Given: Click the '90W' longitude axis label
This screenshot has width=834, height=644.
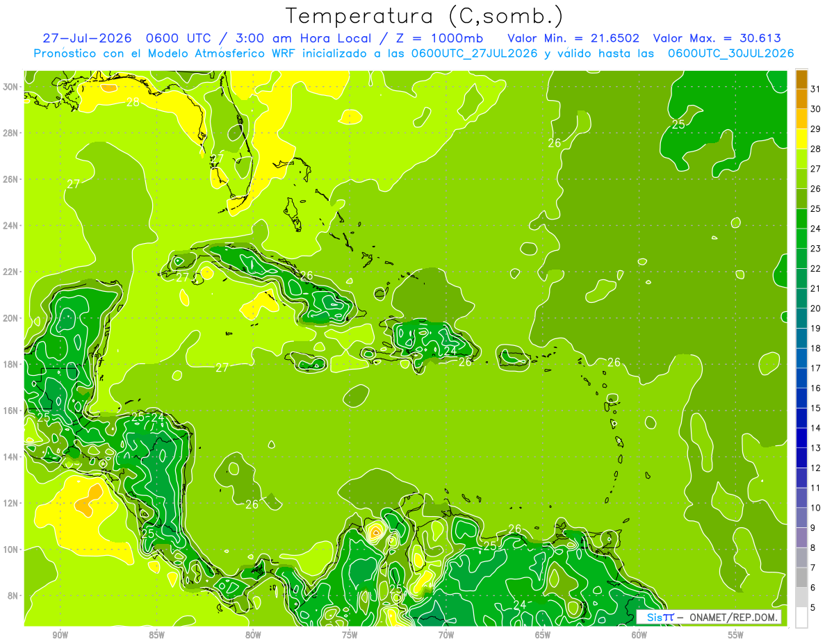Looking at the screenshot, I should tap(60, 635).
